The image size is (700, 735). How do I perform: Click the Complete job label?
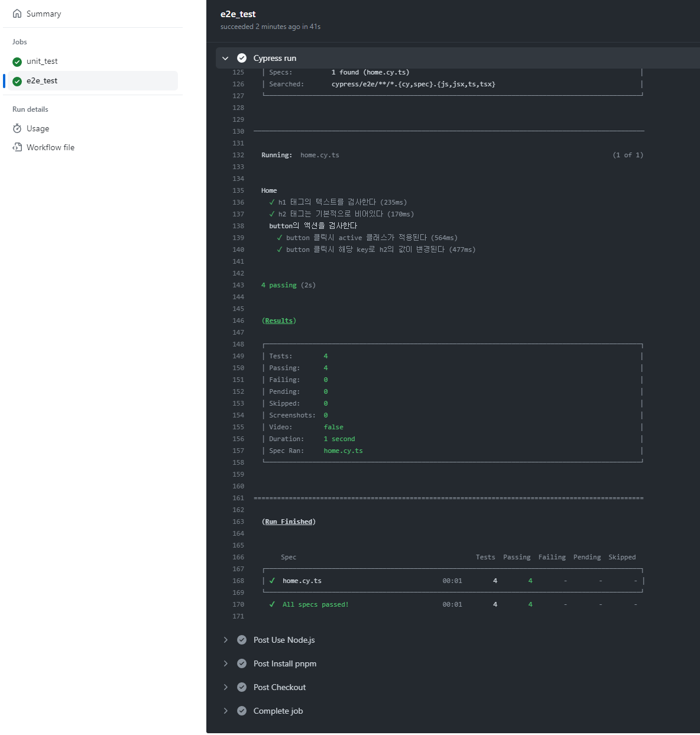278,711
